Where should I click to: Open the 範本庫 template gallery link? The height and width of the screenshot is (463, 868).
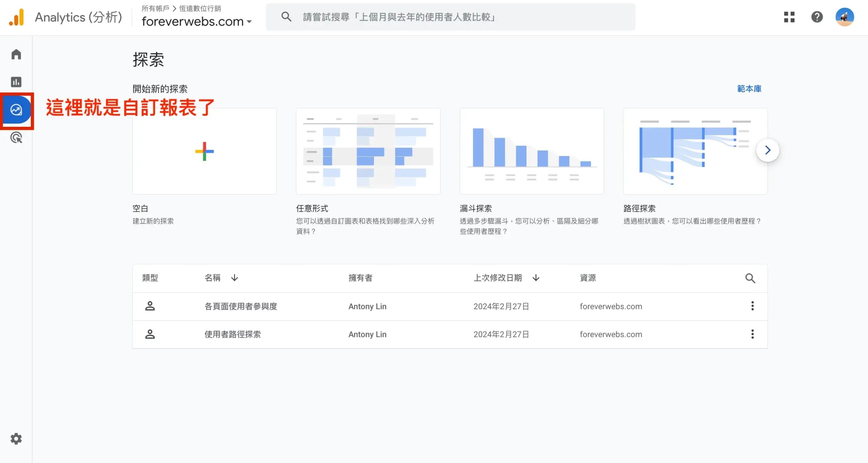pyautogui.click(x=749, y=89)
